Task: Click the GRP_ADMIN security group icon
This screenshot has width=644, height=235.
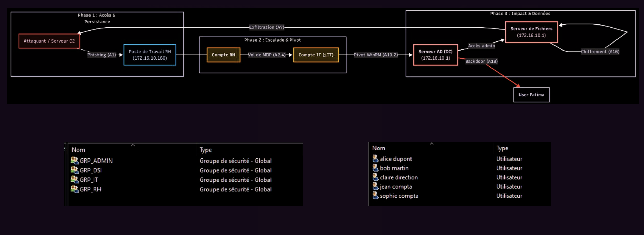Action: pos(75,161)
